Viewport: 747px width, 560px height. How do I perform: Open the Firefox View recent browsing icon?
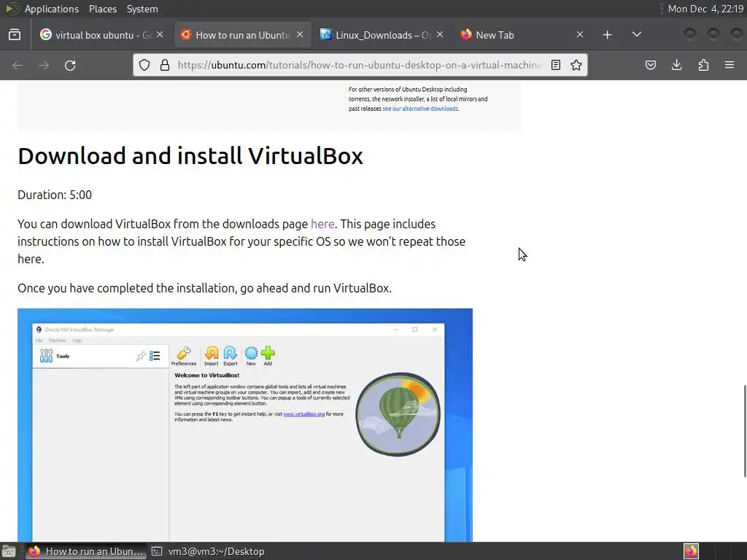pyautogui.click(x=15, y=35)
